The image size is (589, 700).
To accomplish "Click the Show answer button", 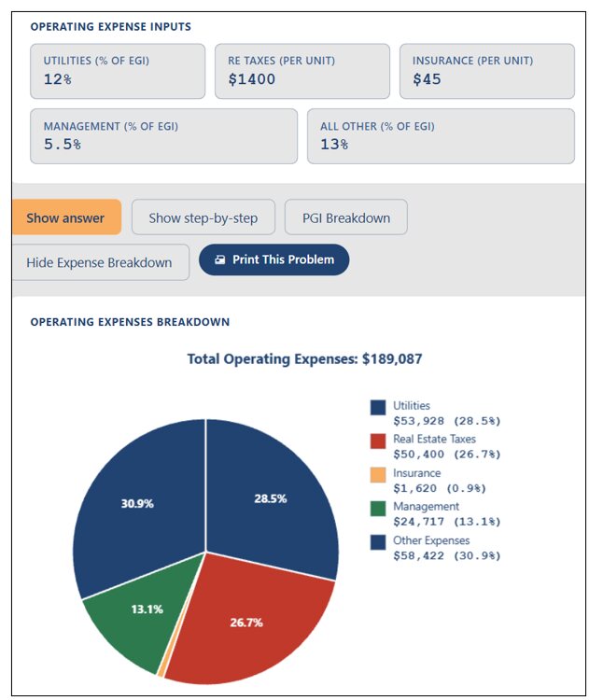I will [66, 217].
